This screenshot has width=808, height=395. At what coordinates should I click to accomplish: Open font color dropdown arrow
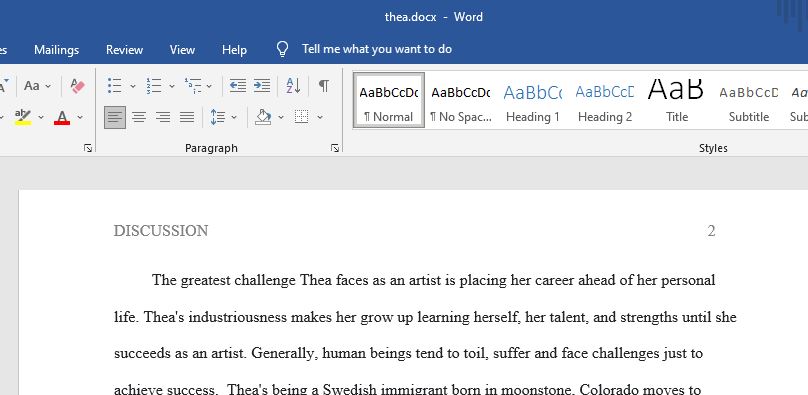[80, 117]
